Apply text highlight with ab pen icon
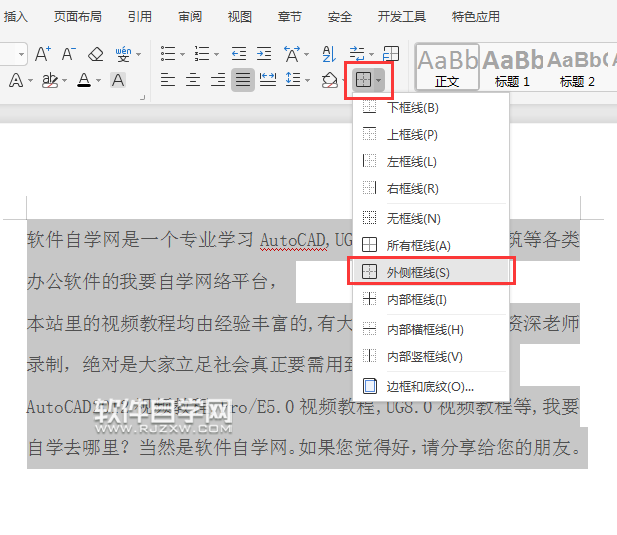 point(50,80)
